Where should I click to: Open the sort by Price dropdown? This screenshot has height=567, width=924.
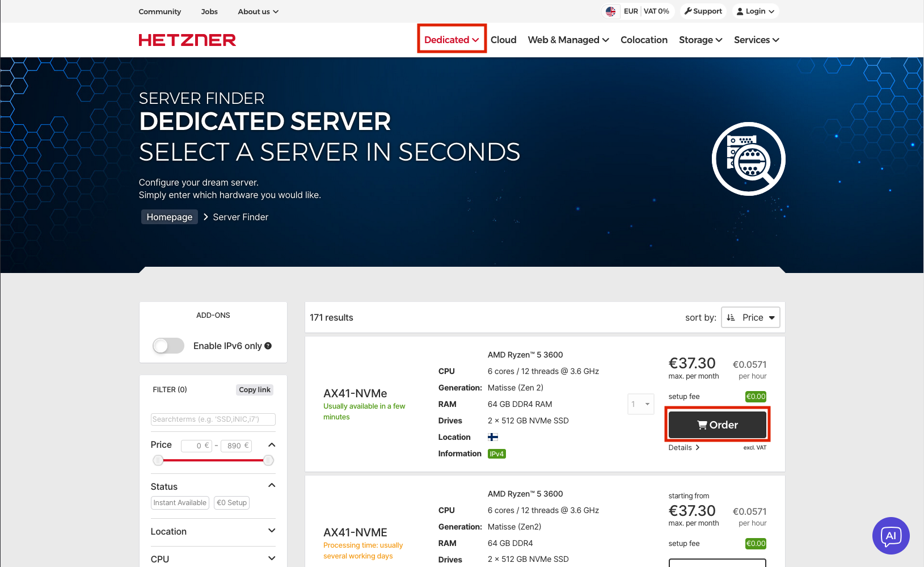[750, 317]
